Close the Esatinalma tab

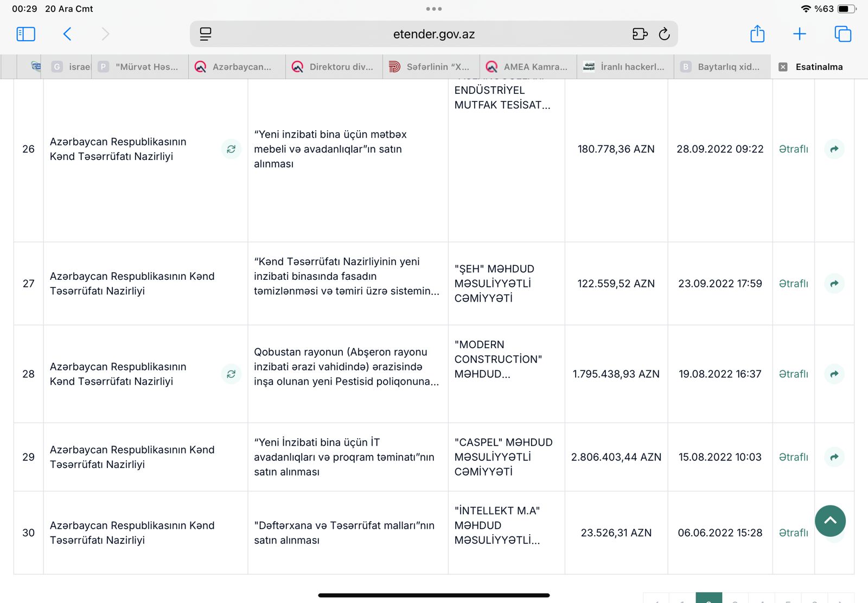point(783,67)
